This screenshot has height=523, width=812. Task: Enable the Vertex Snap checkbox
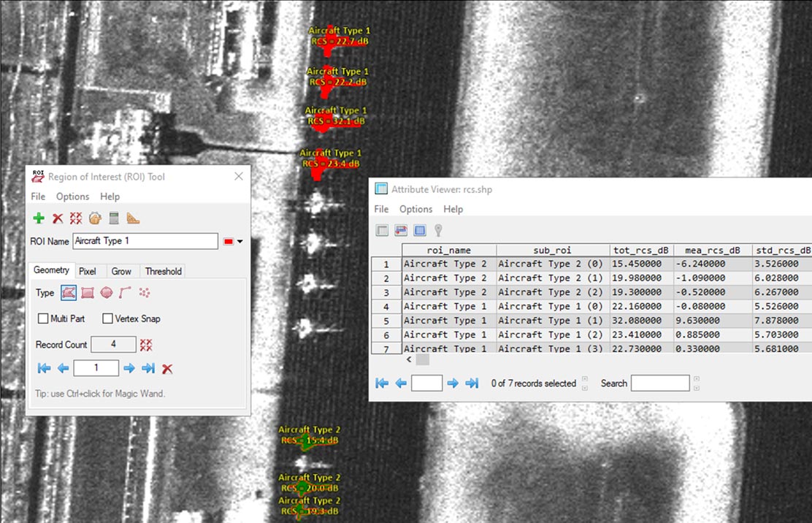[x=108, y=318]
